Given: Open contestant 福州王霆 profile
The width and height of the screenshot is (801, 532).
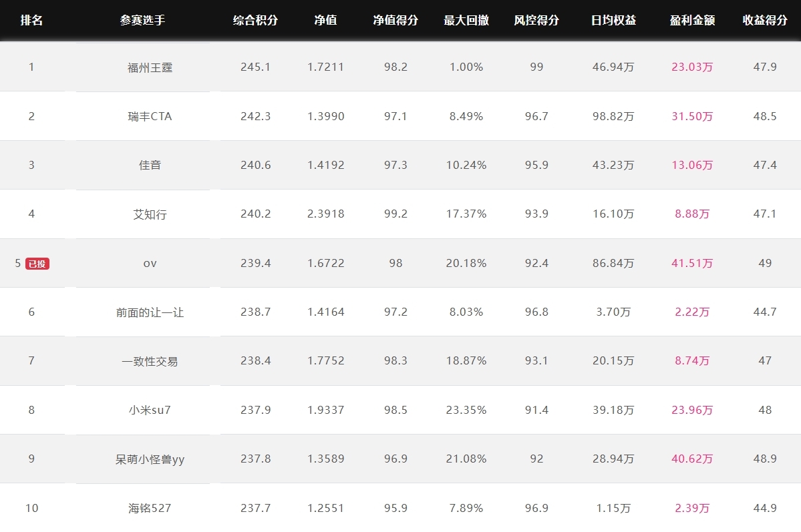Looking at the screenshot, I should (150, 67).
